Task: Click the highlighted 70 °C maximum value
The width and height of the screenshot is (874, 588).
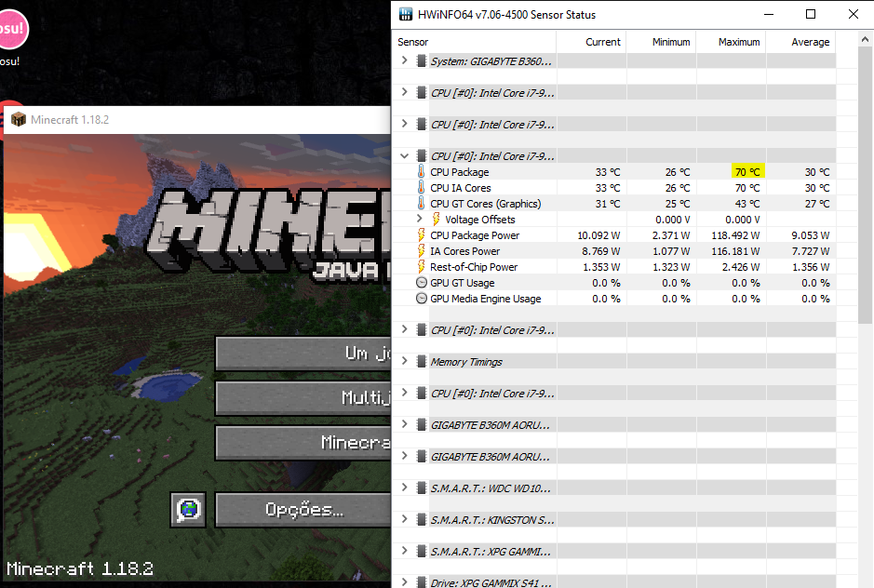Action: click(747, 172)
